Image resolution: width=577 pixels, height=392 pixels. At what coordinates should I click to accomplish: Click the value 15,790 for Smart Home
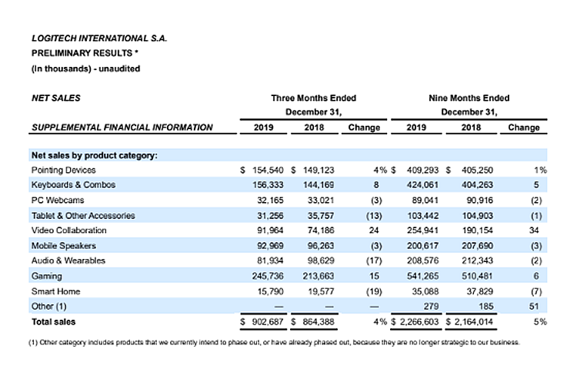click(270, 291)
